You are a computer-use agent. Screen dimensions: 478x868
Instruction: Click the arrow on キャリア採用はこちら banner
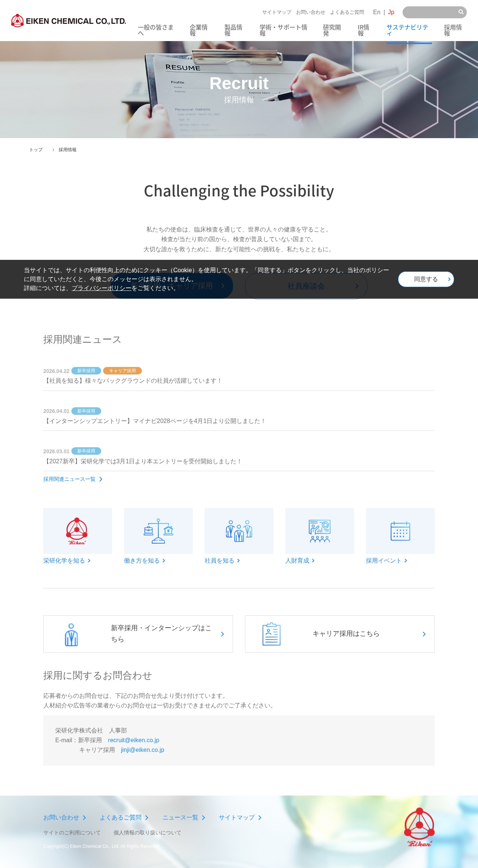(x=424, y=634)
